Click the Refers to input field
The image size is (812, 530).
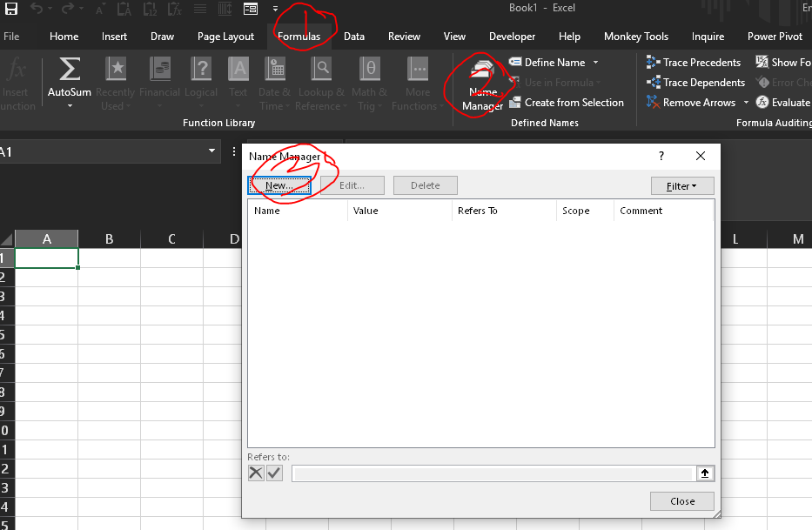coord(493,473)
